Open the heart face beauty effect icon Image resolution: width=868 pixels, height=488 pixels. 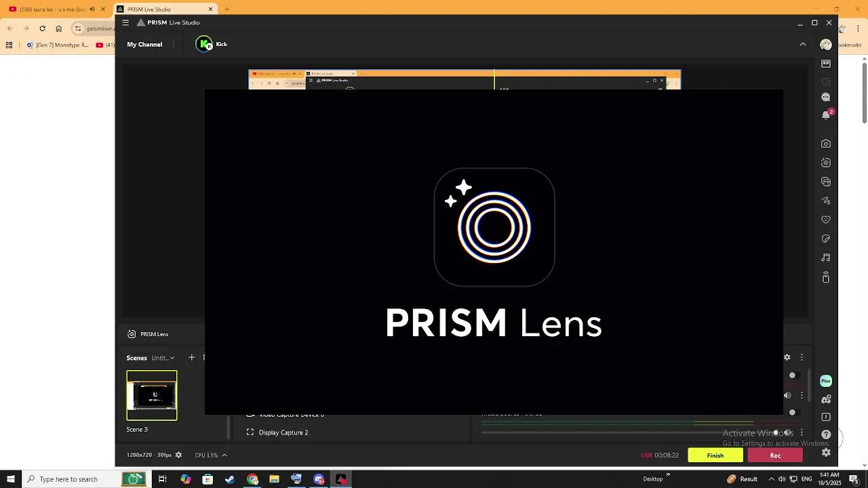(x=826, y=220)
